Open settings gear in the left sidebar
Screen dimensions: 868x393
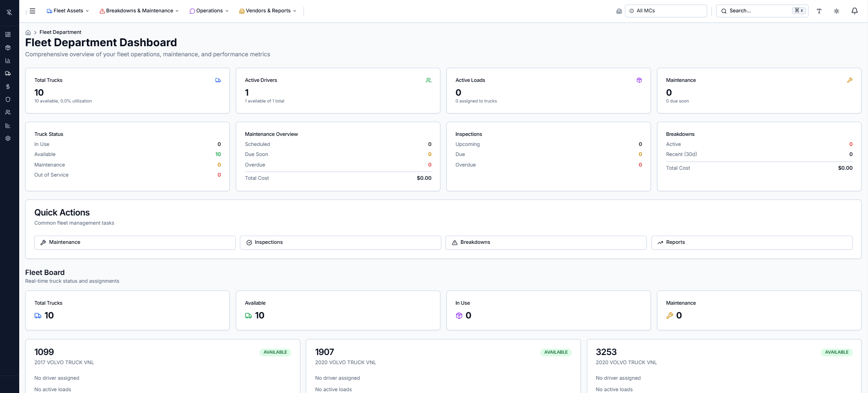pos(8,138)
